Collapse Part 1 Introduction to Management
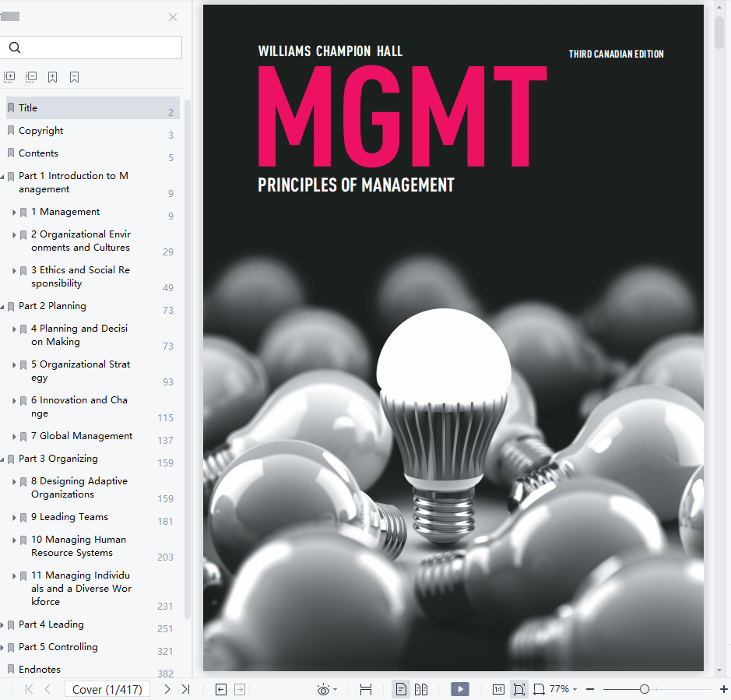 pos(3,177)
